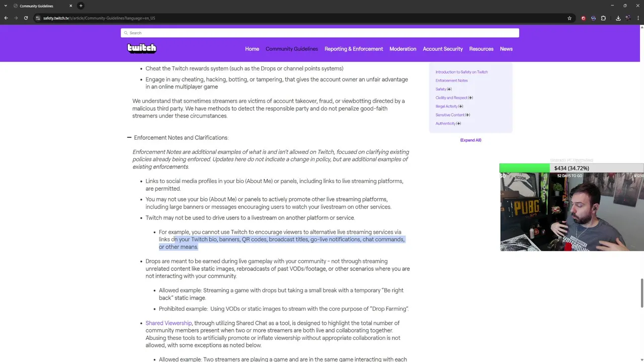Click the browser forward arrow
The height and width of the screenshot is (362, 644).
pos(16,18)
